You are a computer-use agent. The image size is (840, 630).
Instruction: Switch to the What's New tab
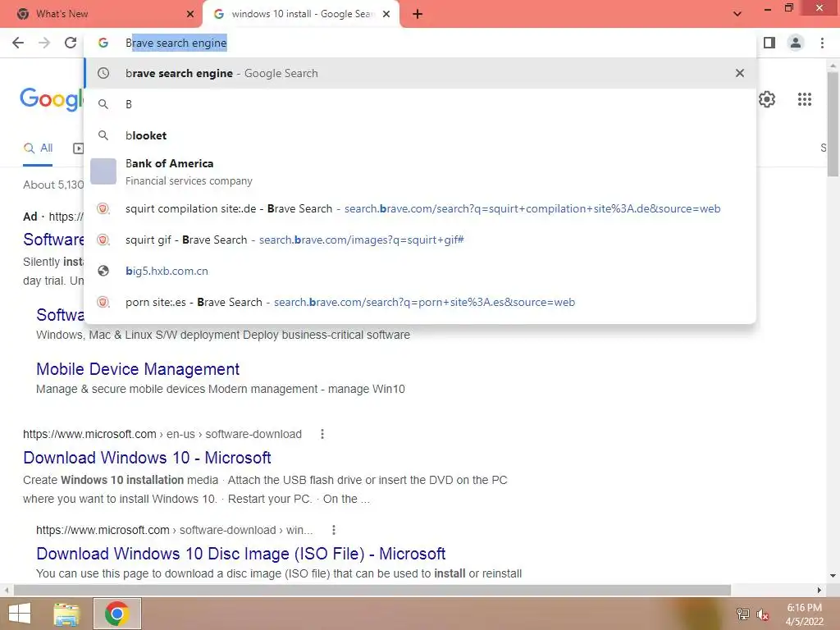click(100, 14)
